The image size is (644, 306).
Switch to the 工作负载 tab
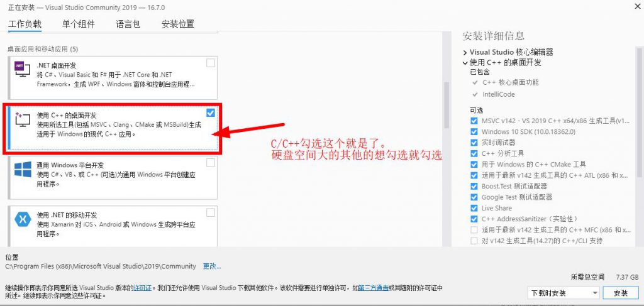pos(25,24)
